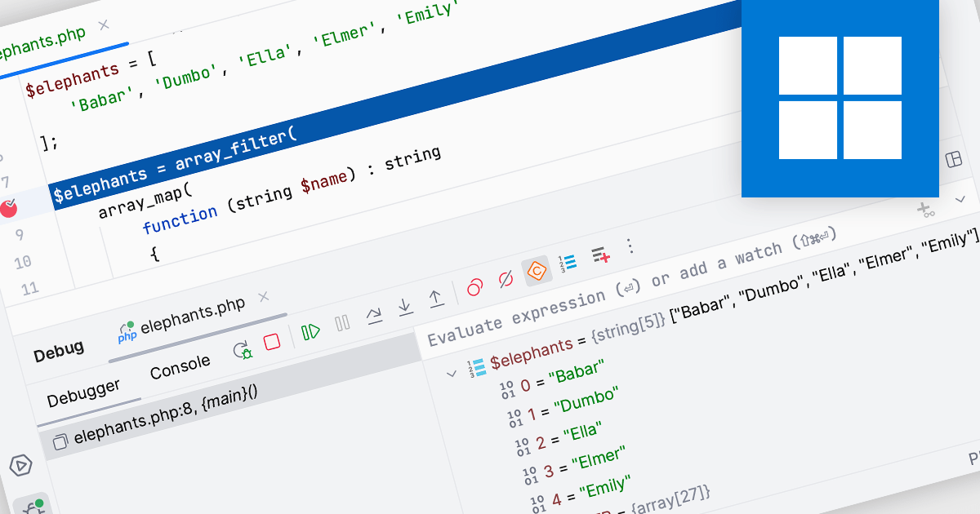Click the Windows logo tile
980x514 pixels.
click(840, 98)
